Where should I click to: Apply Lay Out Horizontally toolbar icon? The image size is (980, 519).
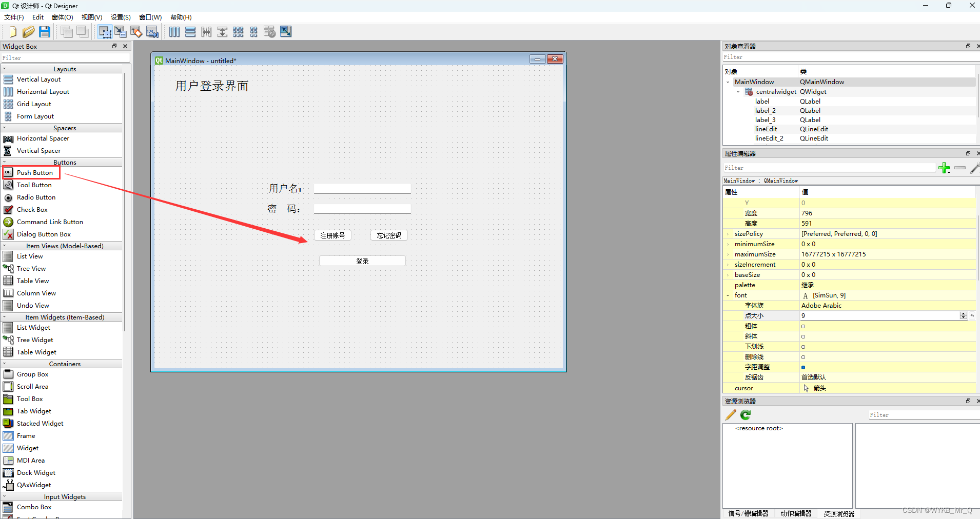click(x=174, y=32)
